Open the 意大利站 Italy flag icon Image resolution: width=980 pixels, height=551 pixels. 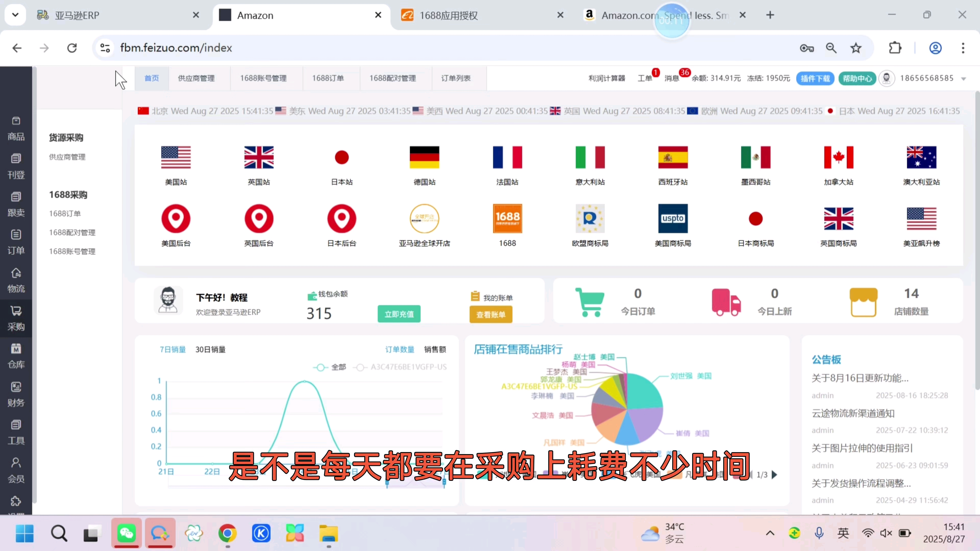(x=590, y=157)
